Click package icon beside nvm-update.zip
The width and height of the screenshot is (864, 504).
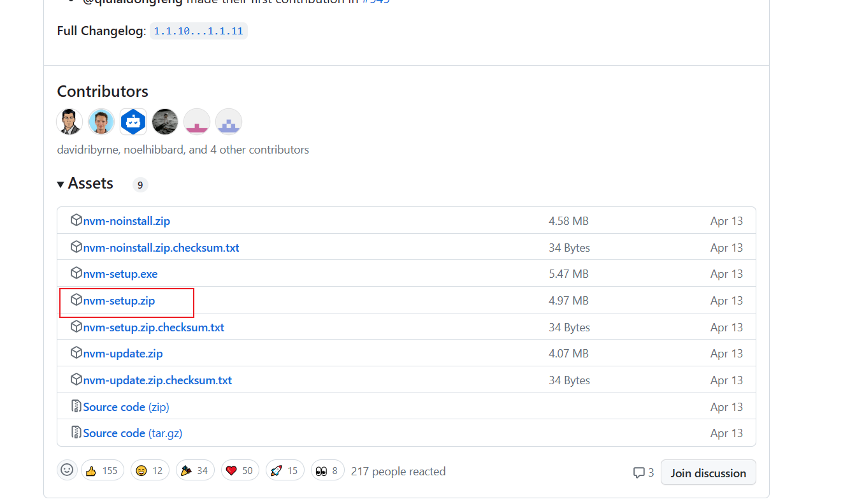(x=76, y=353)
